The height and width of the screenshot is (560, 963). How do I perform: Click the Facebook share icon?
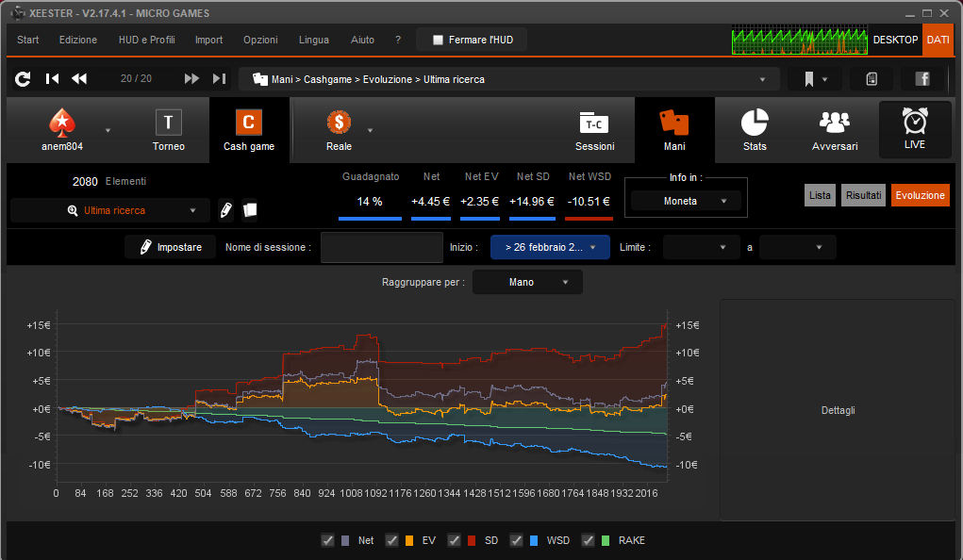click(x=921, y=78)
